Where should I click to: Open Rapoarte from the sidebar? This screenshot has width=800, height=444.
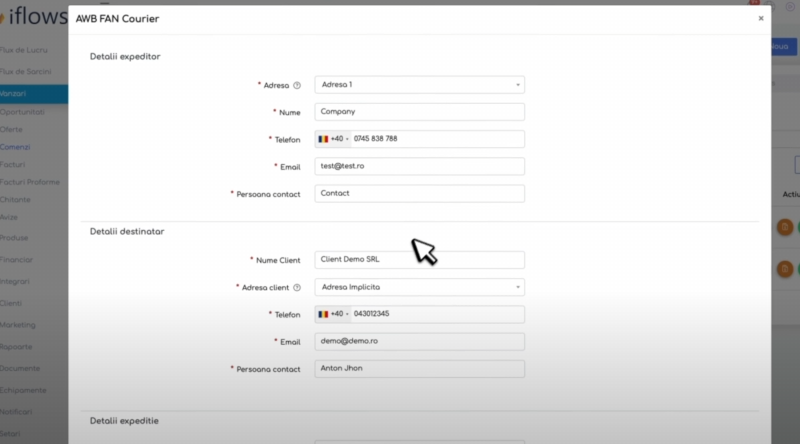click(16, 347)
